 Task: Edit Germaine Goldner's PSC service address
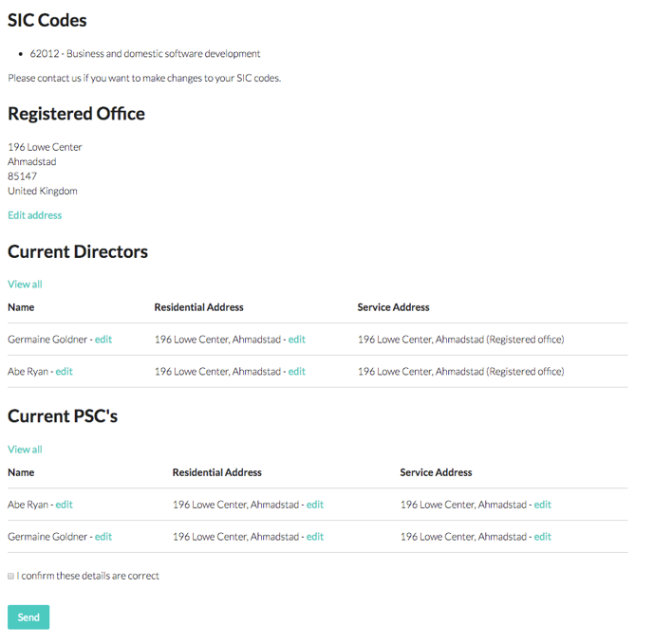[543, 537]
